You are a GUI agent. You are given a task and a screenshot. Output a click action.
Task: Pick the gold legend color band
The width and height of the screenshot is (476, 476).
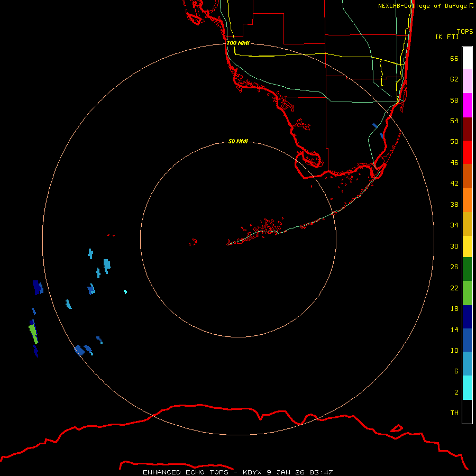coord(467,224)
